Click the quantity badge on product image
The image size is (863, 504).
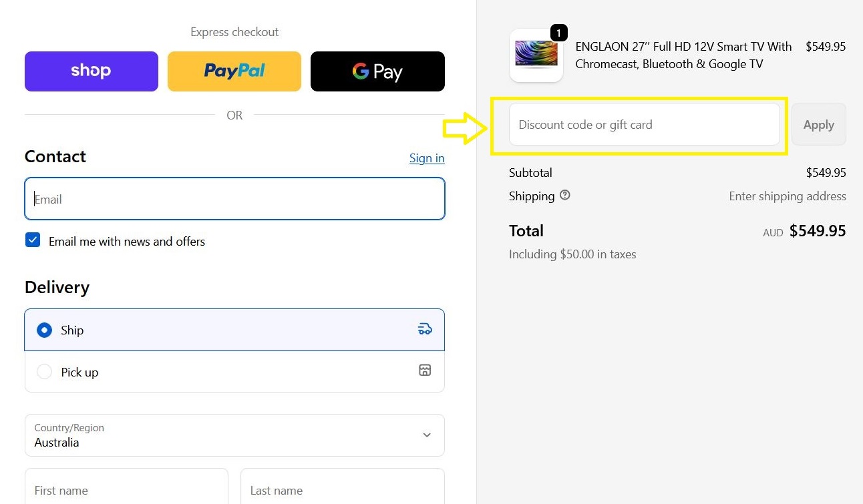pyautogui.click(x=558, y=33)
